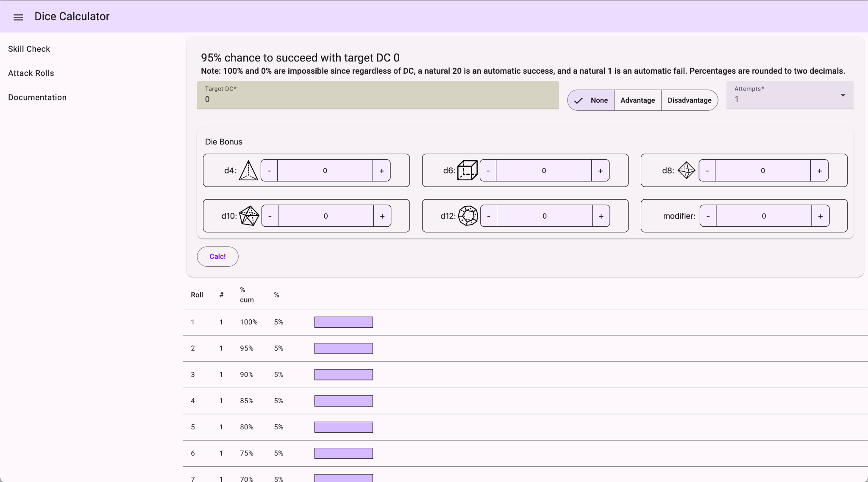This screenshot has height=482, width=868.
Task: Click the d10 die icon
Action: (249, 216)
